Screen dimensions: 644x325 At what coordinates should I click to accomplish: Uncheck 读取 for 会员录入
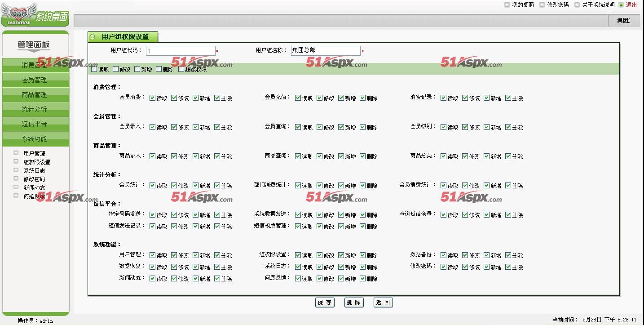[x=153, y=127]
